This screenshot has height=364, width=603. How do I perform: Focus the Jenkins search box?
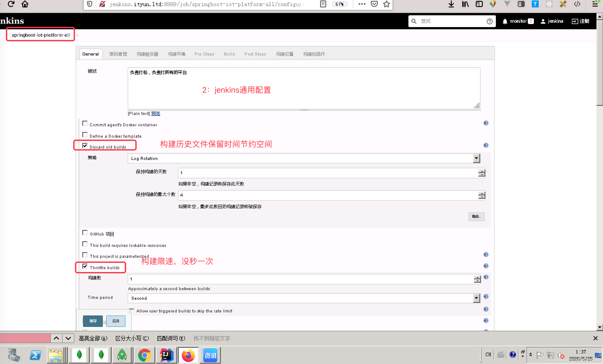pos(452,21)
